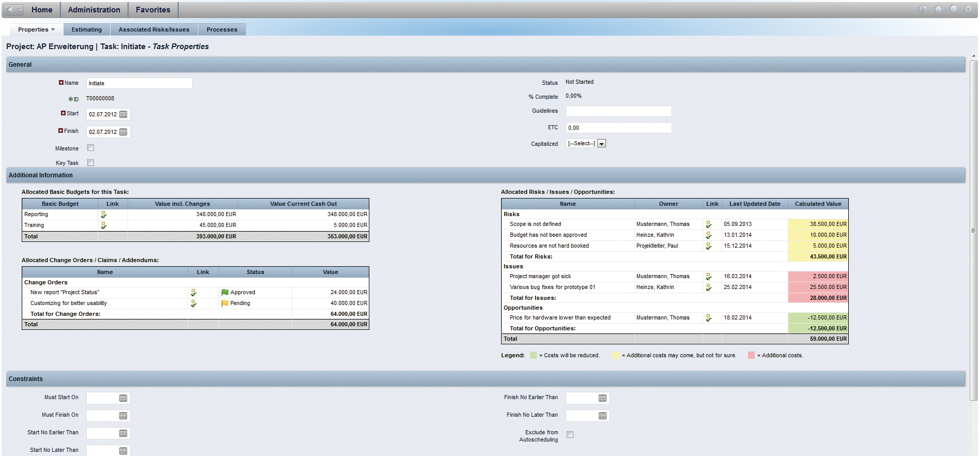Screen dimensions: 980x456
Task: Click the Last Updated Date column header
Action: tap(755, 204)
